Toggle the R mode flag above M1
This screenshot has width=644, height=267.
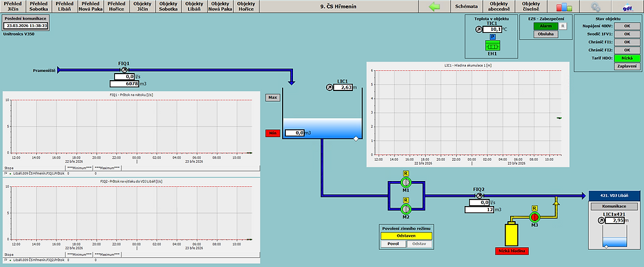[x=405, y=173]
